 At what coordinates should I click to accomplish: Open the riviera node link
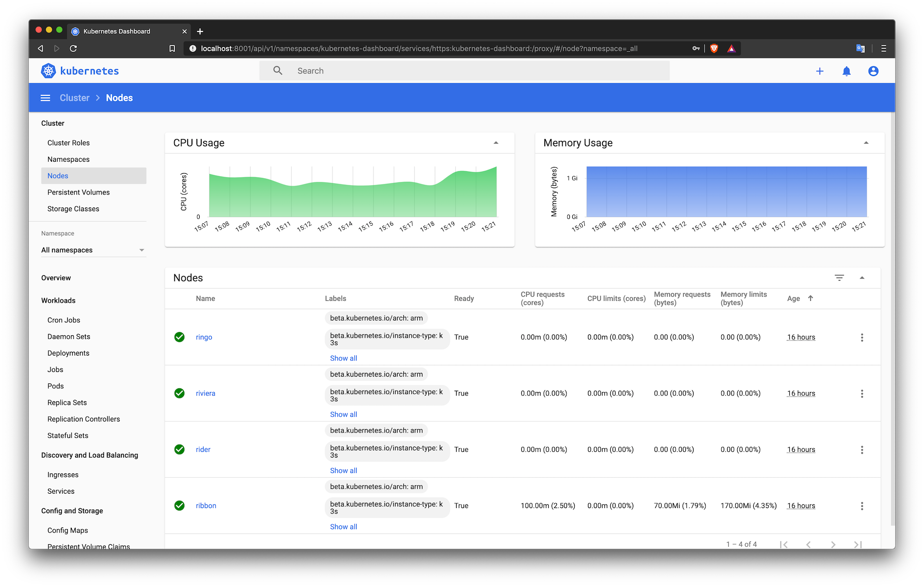click(x=205, y=393)
